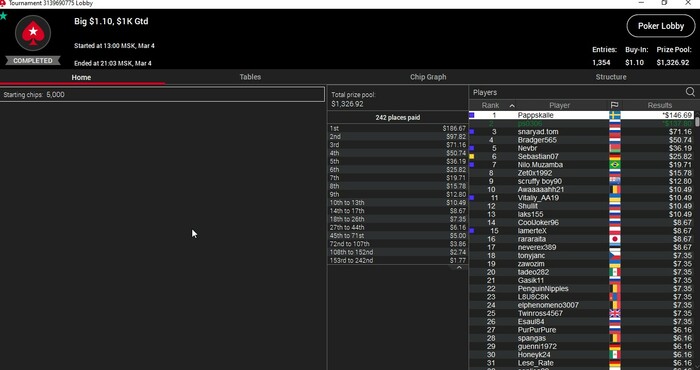Click the Mexico flag beside Honeyk24
The image size is (700, 370).
[x=615, y=355]
